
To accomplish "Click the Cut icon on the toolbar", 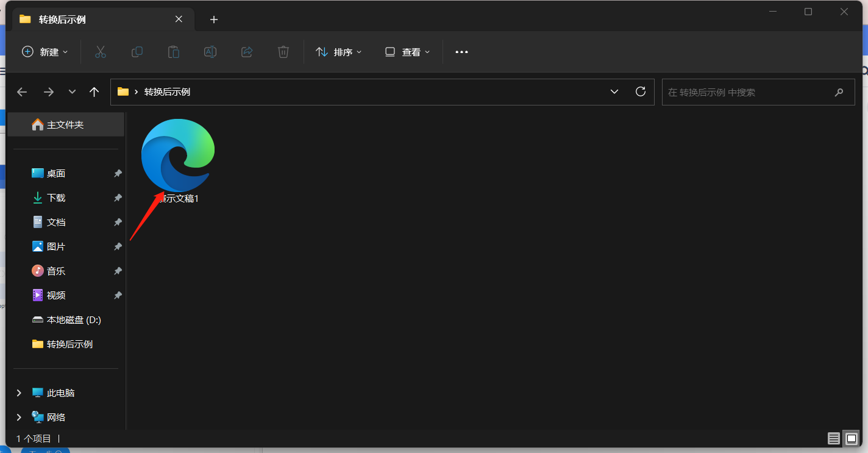I will coord(100,52).
